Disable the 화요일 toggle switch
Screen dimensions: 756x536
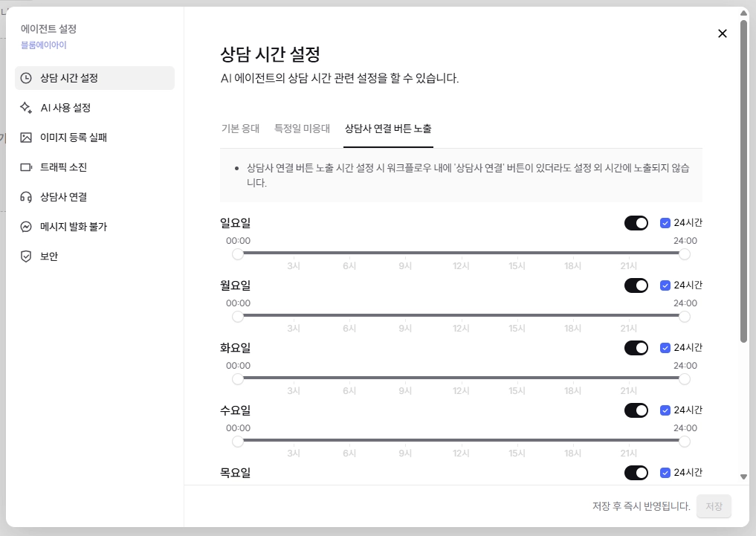[636, 348]
